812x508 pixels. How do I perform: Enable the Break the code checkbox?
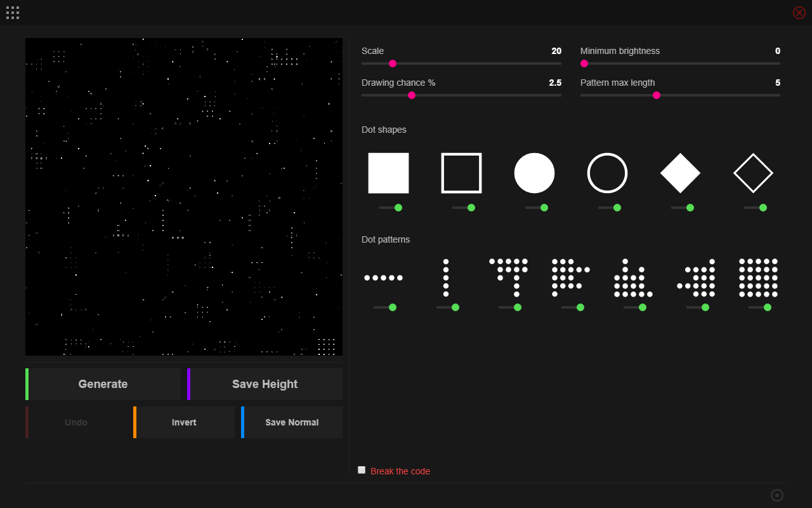(x=362, y=470)
